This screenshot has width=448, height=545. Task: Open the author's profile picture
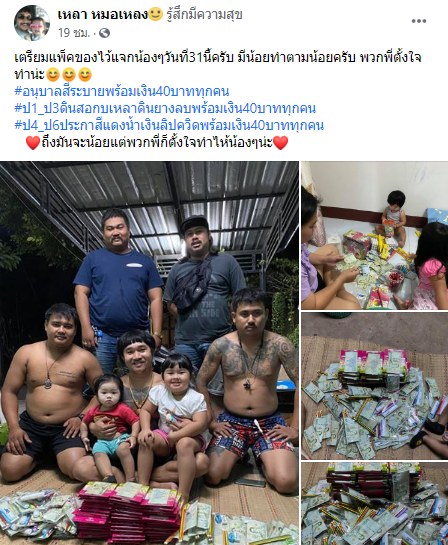32,23
